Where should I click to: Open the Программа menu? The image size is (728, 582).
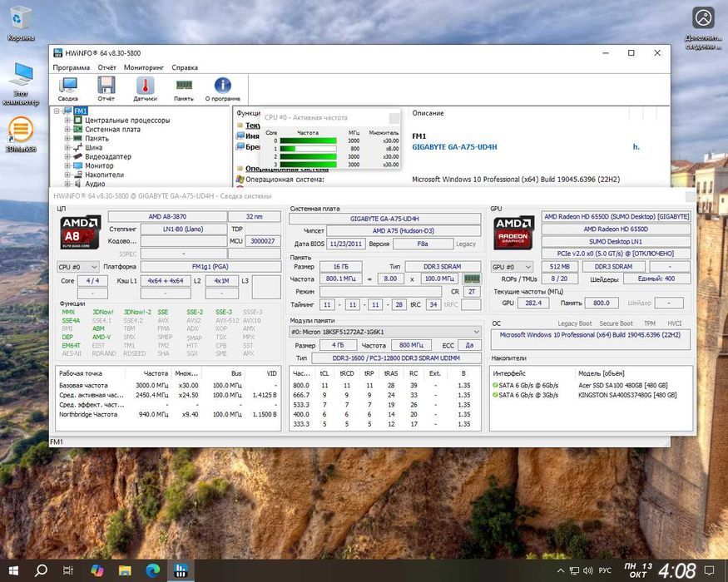72,67
